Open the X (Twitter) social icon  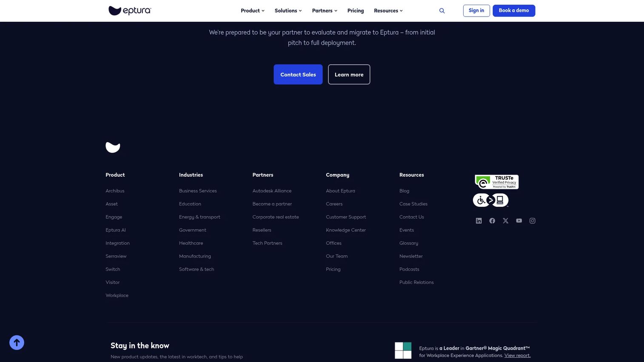[x=505, y=221]
